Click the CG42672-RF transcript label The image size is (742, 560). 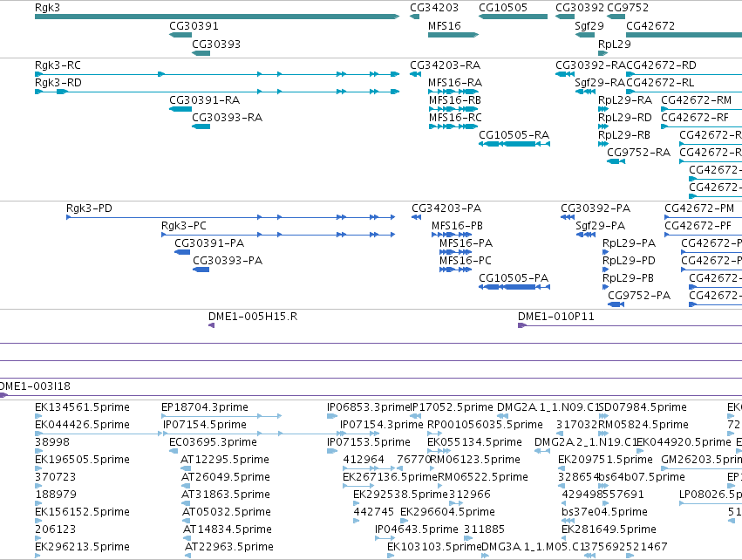695,118
